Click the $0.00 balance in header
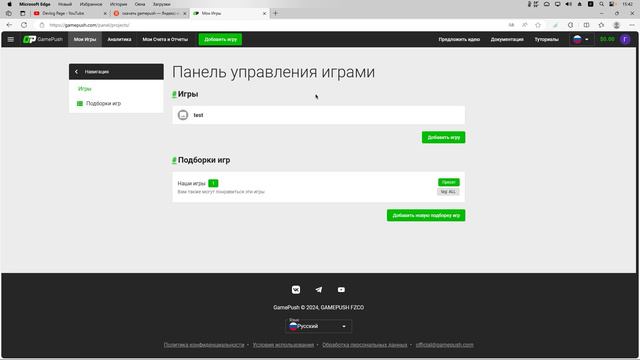Viewport: 640px width, 360px height. click(x=607, y=39)
